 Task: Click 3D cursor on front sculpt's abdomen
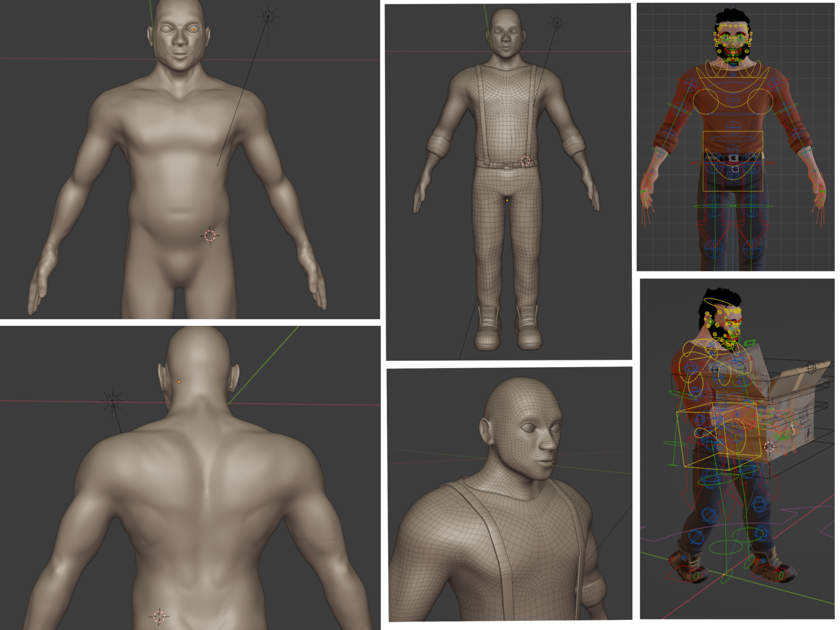(x=210, y=236)
